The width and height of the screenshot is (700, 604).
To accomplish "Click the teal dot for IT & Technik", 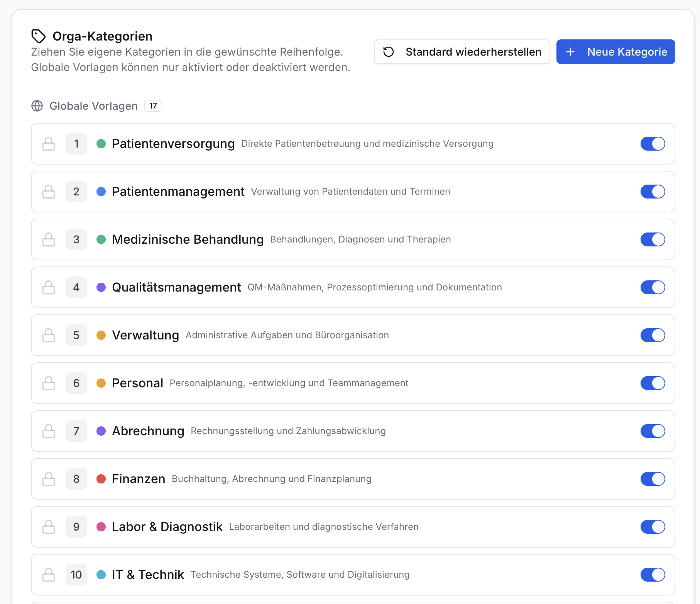I will (101, 575).
